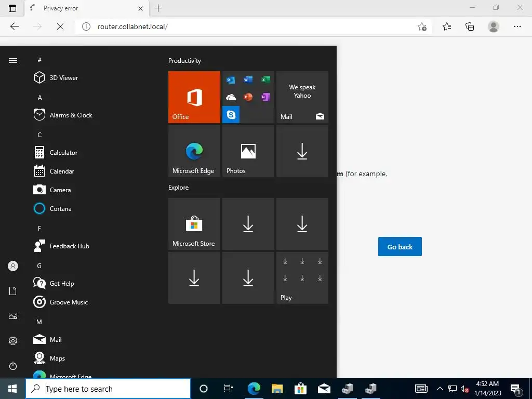This screenshot has width=532, height=399.
Task: Open the Office apps folder tile
Action: click(x=248, y=97)
